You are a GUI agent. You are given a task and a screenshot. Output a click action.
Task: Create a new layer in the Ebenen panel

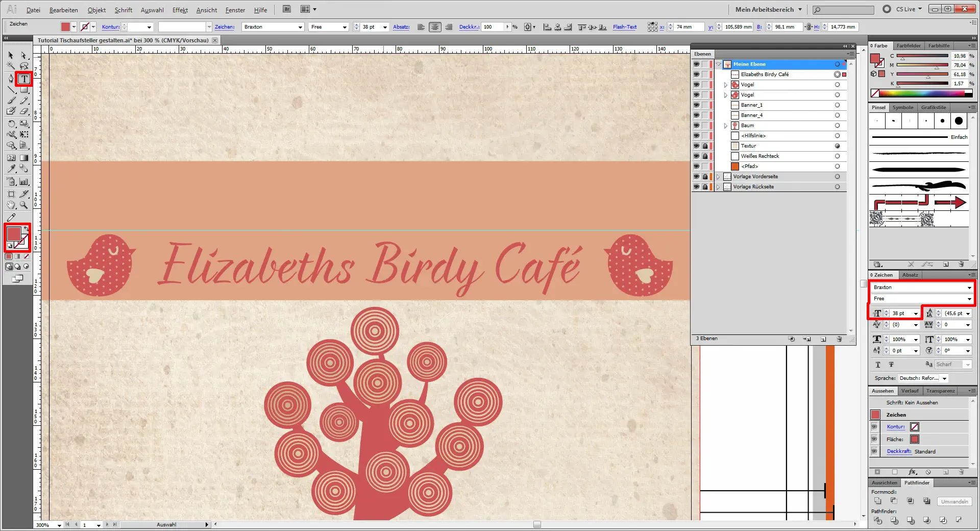823,339
